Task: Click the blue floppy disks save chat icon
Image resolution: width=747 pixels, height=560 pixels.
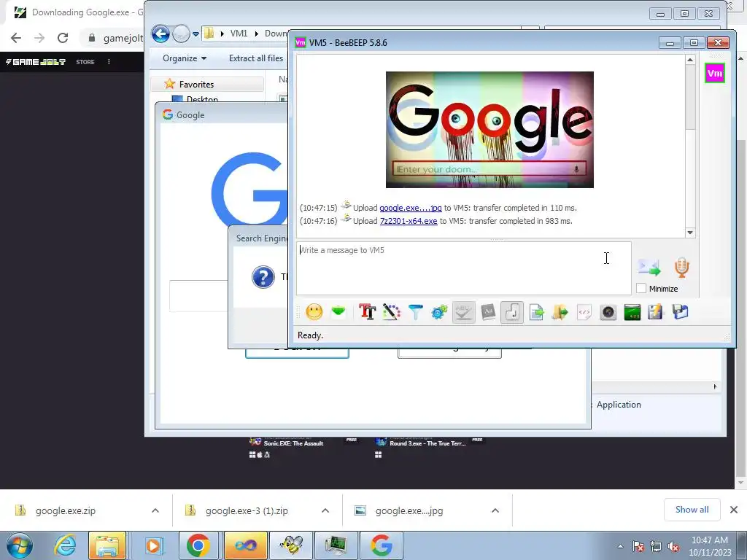Action: click(681, 312)
